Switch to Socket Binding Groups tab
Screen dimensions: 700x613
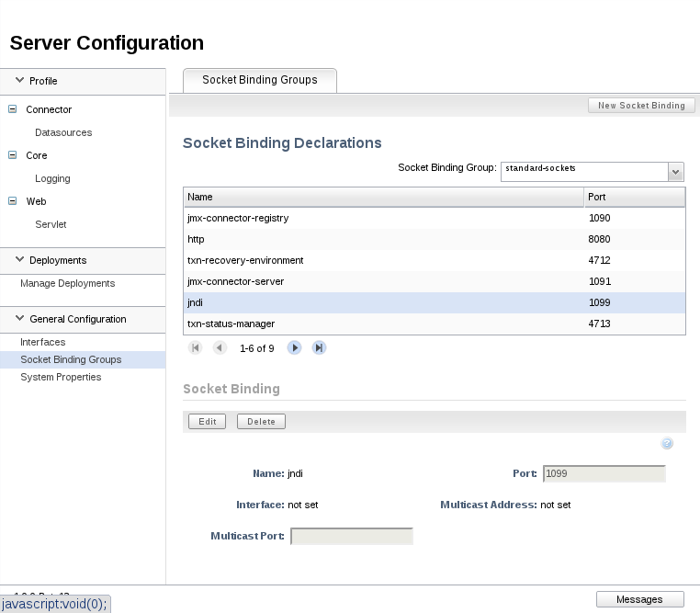pos(260,80)
